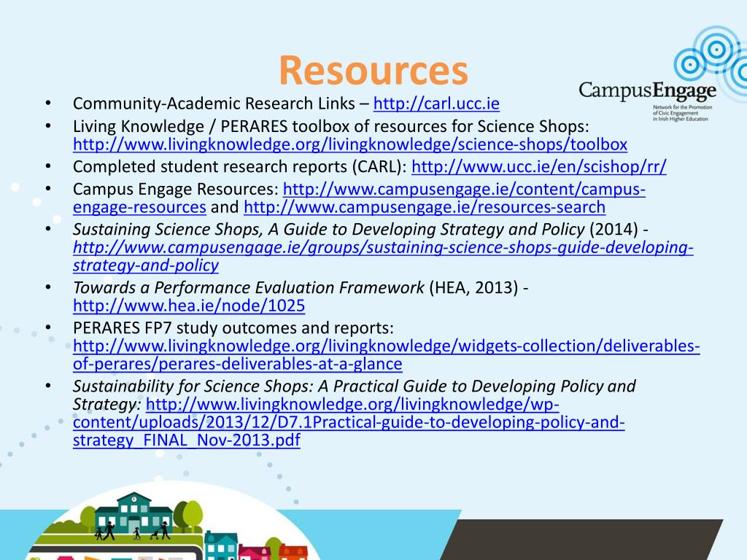Click 'PERARES FP7 study outcomes and reports:'
This screenshot has height=560, width=747.
point(233,328)
